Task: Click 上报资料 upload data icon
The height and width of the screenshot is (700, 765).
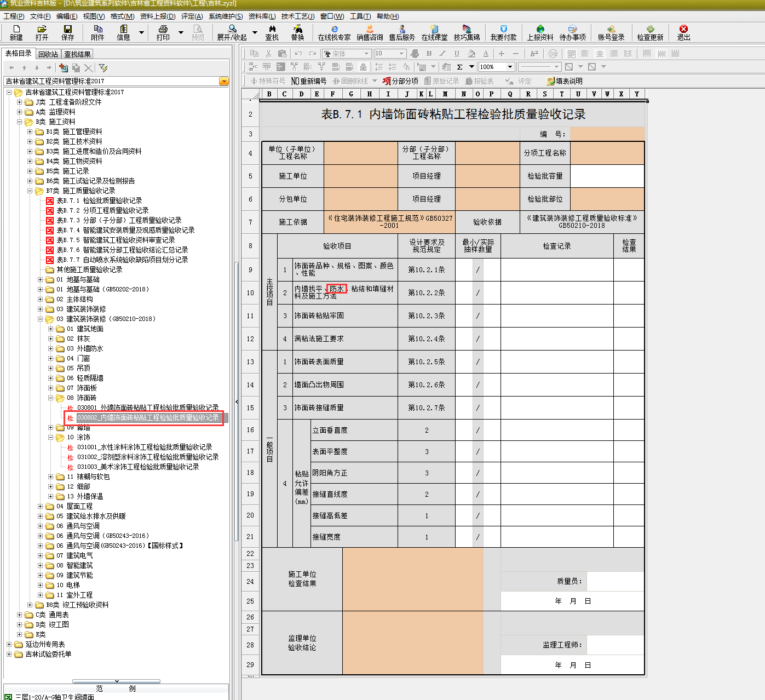Action: tap(540, 32)
